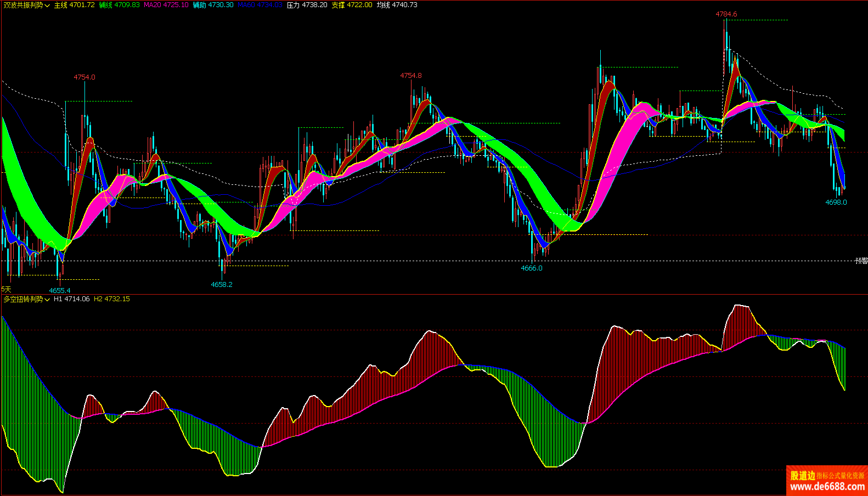
Task: Click the 压力 4738.20 pressure label
Action: click(x=307, y=5)
